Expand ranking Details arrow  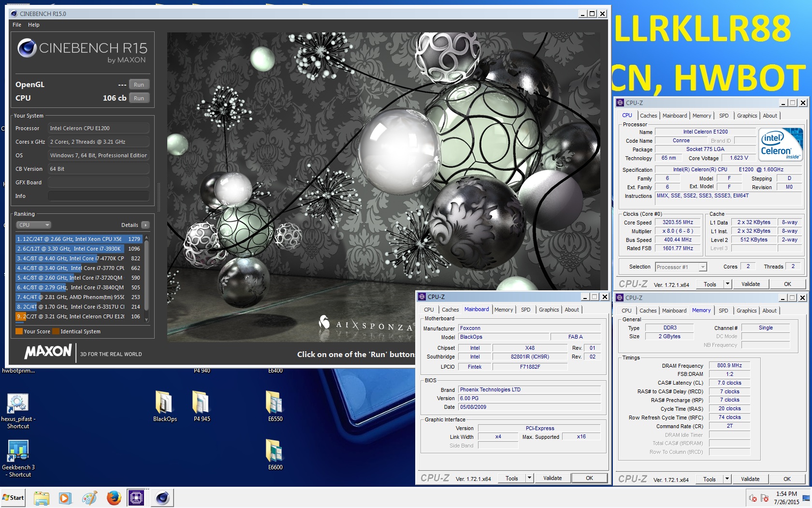pos(145,225)
